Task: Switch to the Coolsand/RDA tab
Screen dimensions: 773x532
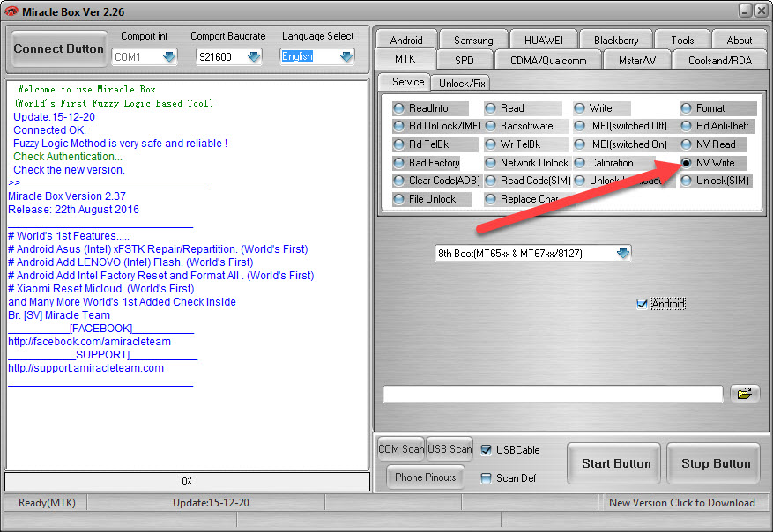Action: coord(720,61)
